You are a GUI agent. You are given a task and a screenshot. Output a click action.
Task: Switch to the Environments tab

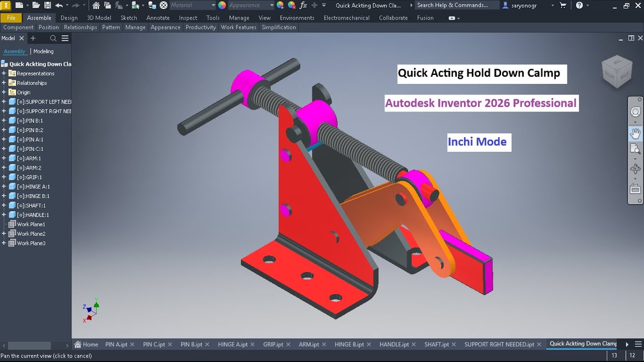pos(297,18)
